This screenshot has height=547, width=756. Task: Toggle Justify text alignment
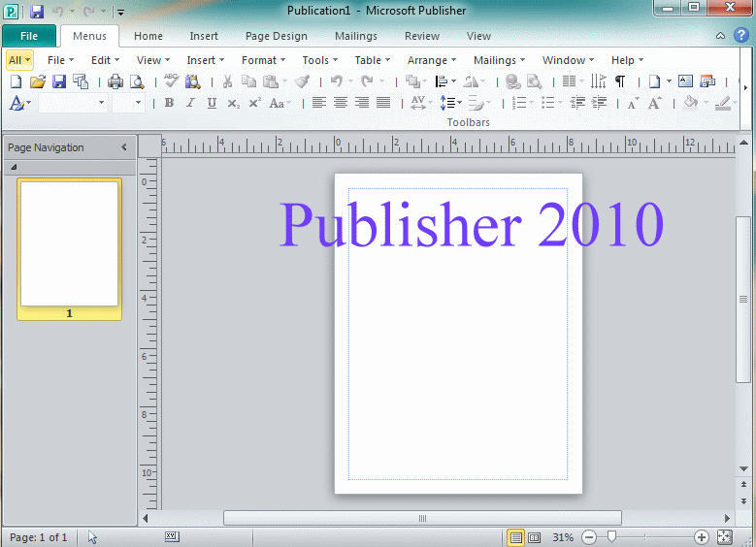click(383, 103)
